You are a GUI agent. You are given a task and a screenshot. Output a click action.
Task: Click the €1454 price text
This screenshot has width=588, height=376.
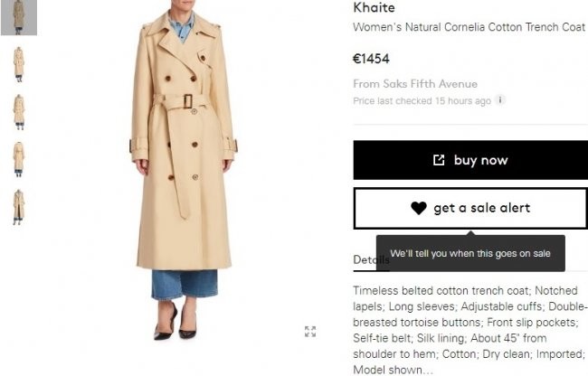coord(371,60)
